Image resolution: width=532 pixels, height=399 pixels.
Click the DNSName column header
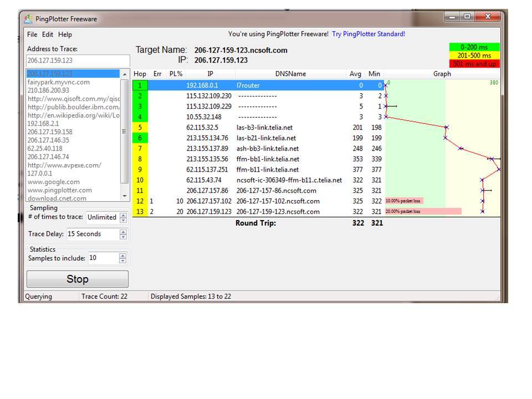[x=291, y=74]
